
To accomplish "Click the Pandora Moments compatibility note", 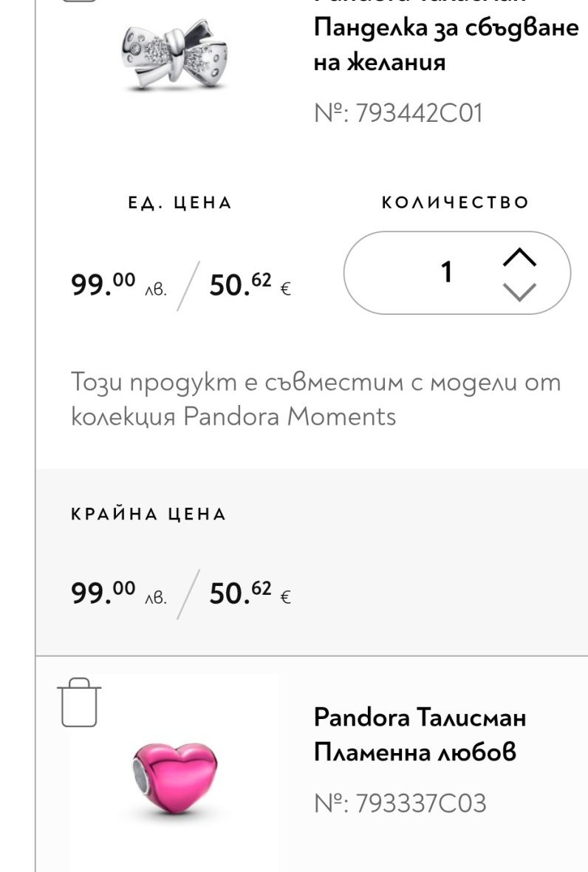I will click(315, 399).
